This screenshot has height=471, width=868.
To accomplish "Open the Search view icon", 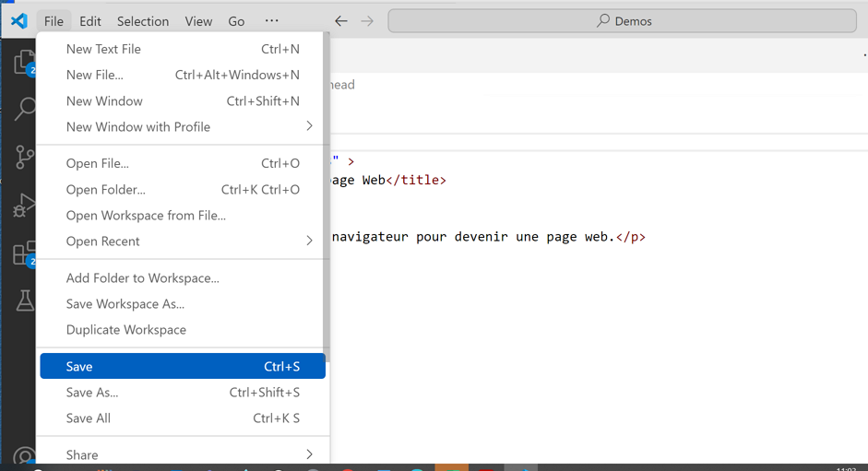I will click(x=24, y=109).
